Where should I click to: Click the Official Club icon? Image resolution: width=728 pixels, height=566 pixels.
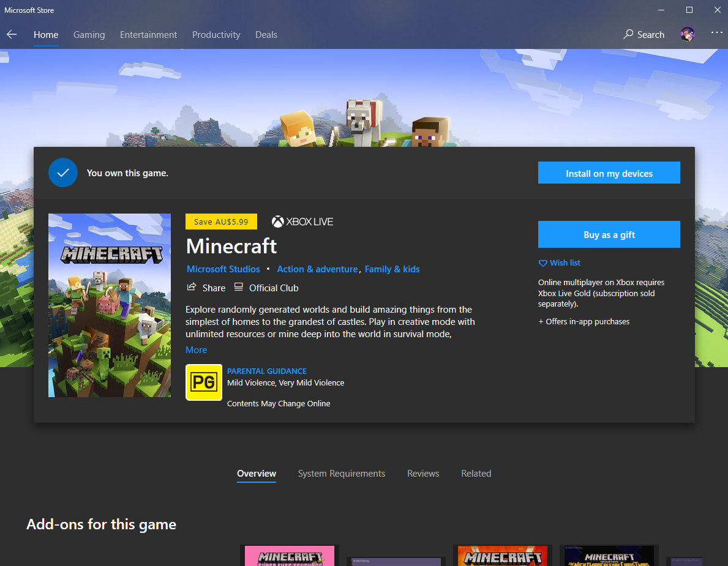click(238, 287)
